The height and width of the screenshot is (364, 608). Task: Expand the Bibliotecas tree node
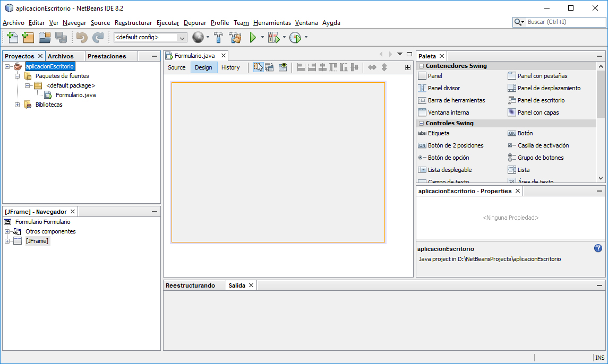tap(17, 105)
